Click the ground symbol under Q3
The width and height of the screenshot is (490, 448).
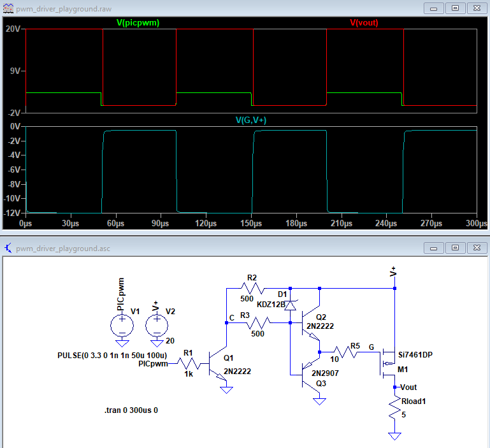pyautogui.click(x=319, y=401)
